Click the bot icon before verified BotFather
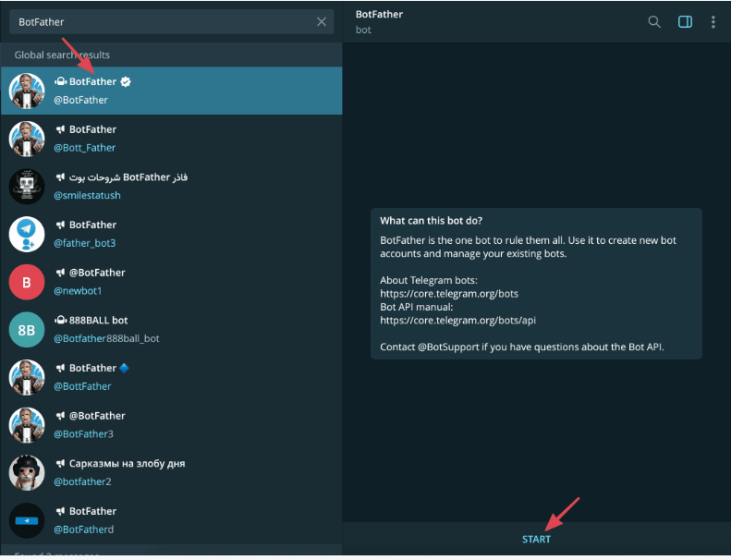Screen dimensions: 731x560 [x=61, y=81]
